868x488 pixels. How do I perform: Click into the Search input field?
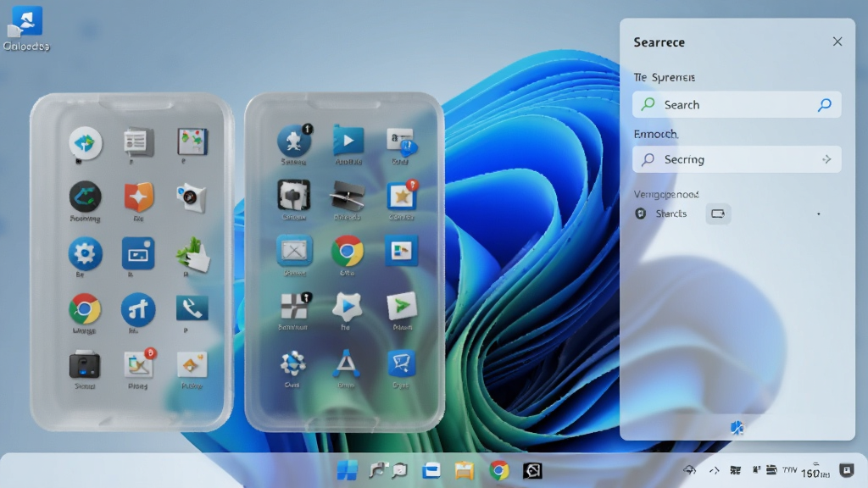737,104
